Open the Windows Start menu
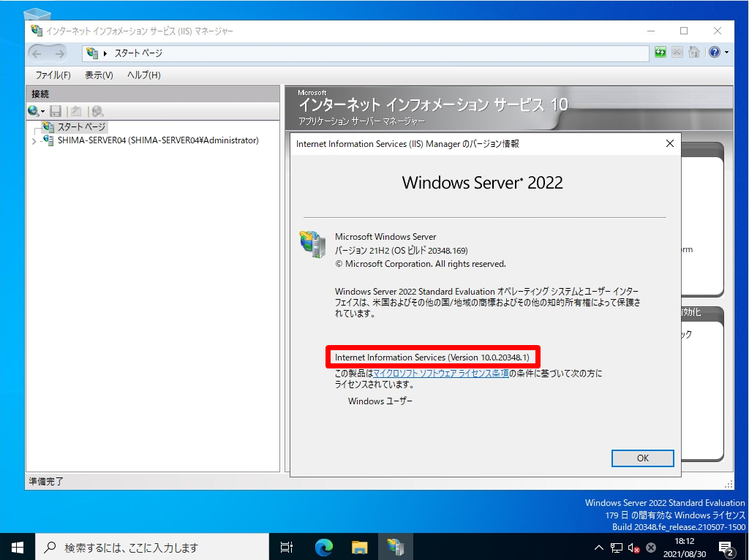The height and width of the screenshot is (560, 749). 18,547
